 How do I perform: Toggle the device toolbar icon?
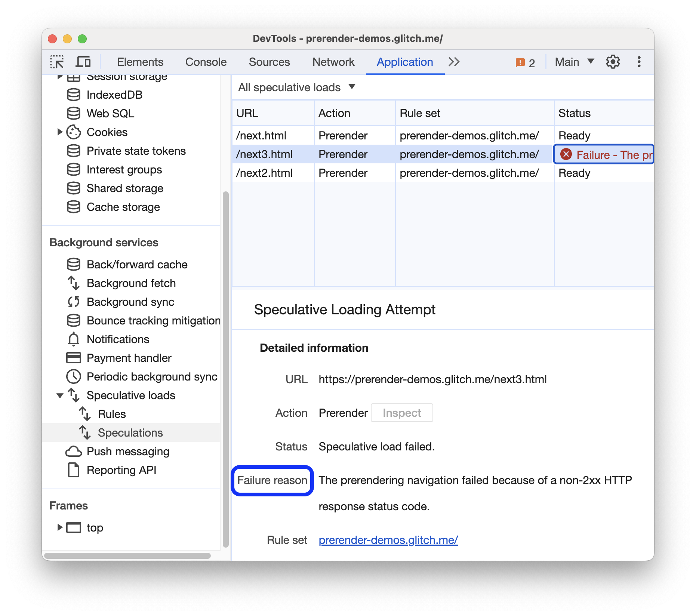pyautogui.click(x=83, y=62)
